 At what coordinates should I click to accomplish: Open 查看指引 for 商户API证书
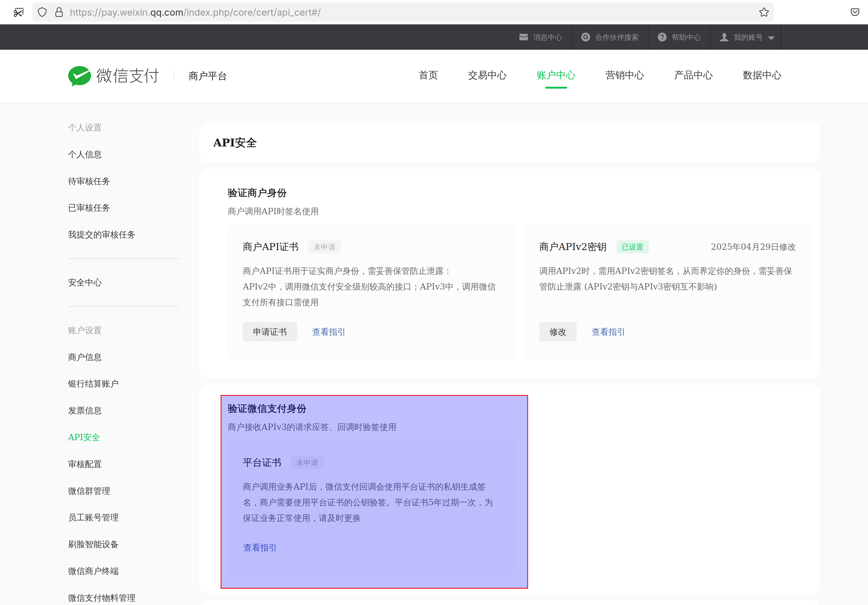pos(328,332)
